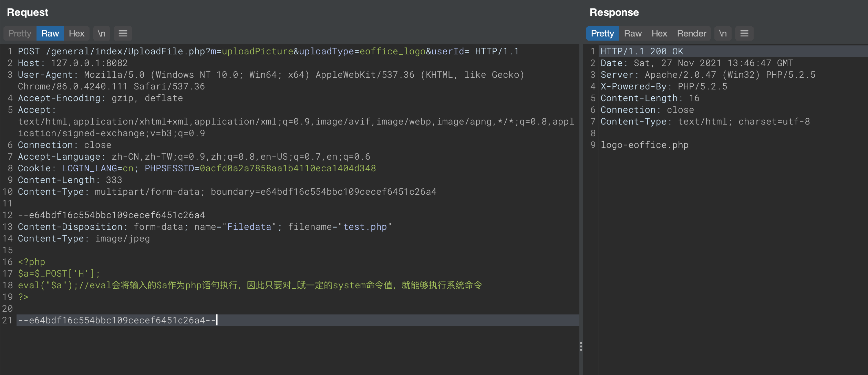Screen dimensions: 868x375
Task: Click the POST request line text
Action: (268, 51)
